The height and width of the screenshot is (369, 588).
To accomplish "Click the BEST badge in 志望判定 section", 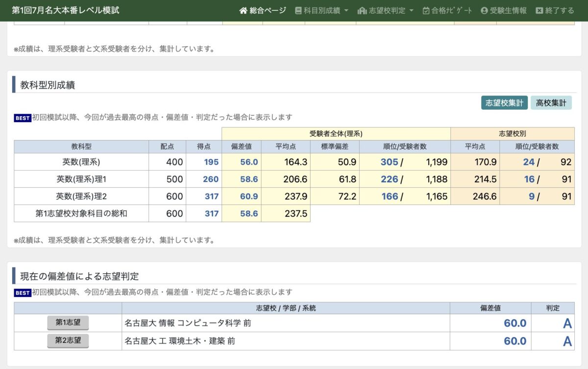I will click(x=23, y=293).
